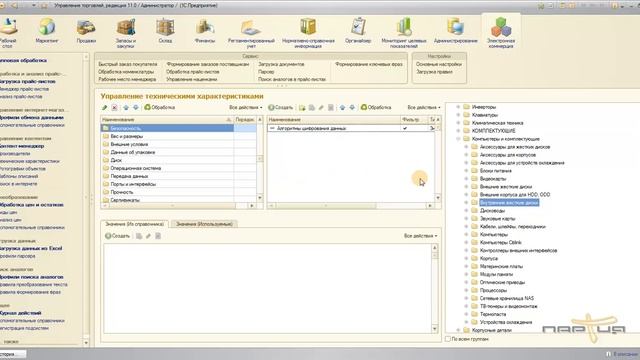Open Основные настройки link
Viewport: 640px width, 360px height.
pyautogui.click(x=439, y=64)
